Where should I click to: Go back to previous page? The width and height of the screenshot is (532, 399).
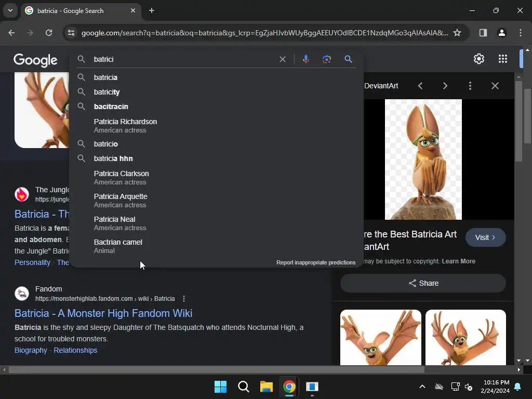pos(11,33)
